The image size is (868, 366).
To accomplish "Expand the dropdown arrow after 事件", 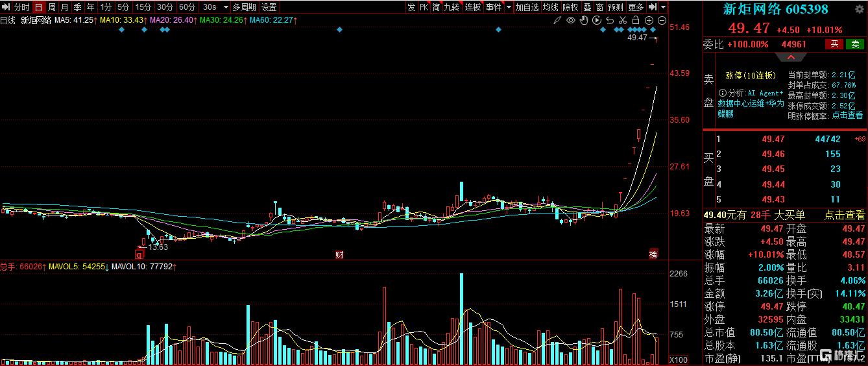I will click(509, 7).
